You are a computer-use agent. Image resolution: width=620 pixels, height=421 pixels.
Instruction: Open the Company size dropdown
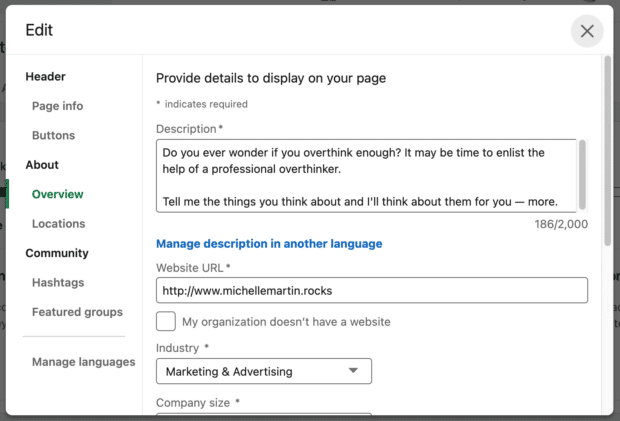(263, 415)
